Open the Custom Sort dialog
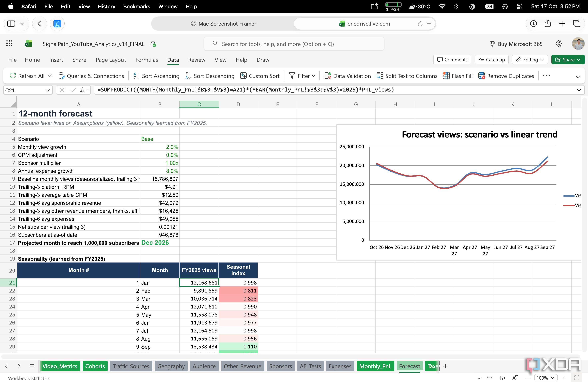Image resolution: width=588 pixels, height=382 pixels. 260,76
